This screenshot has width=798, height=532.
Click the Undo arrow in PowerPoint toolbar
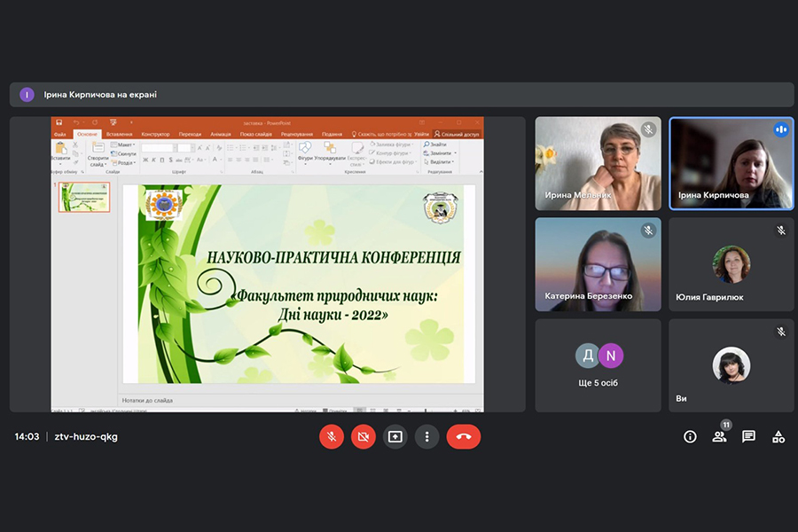point(76,122)
